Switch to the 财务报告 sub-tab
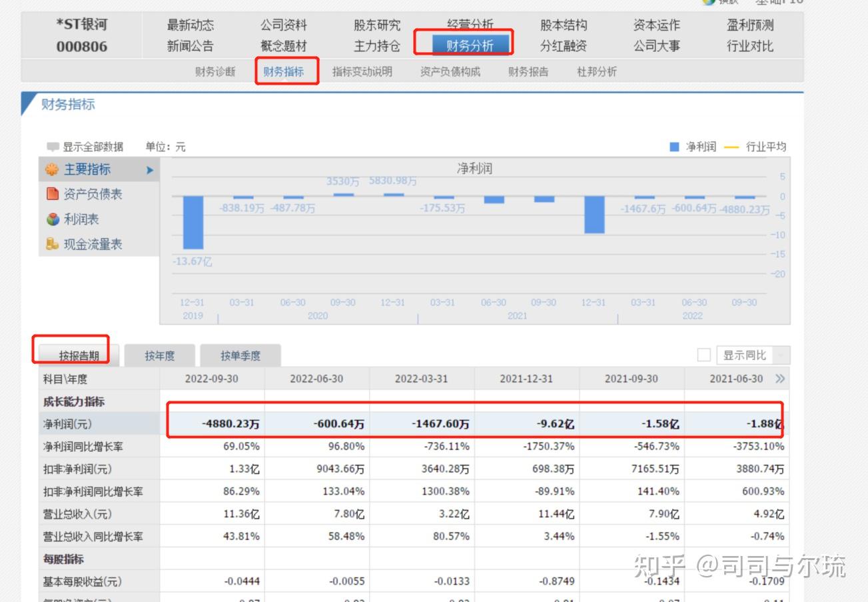This screenshot has width=868, height=602. click(x=528, y=72)
